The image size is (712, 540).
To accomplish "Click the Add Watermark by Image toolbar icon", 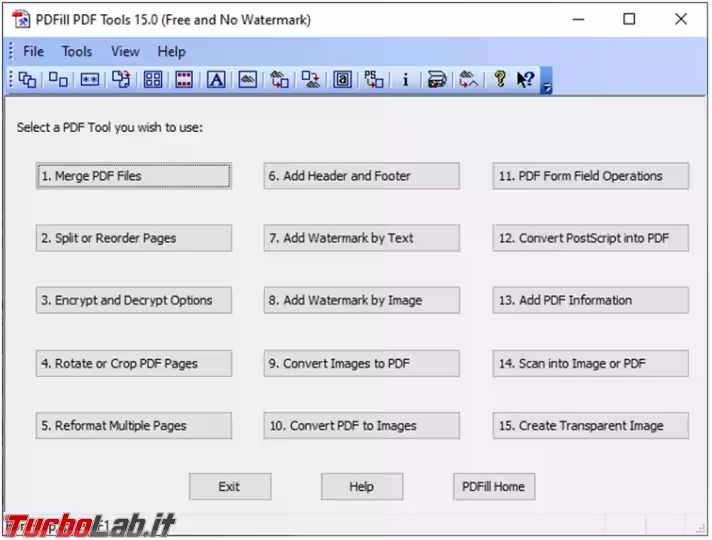I will click(247, 80).
